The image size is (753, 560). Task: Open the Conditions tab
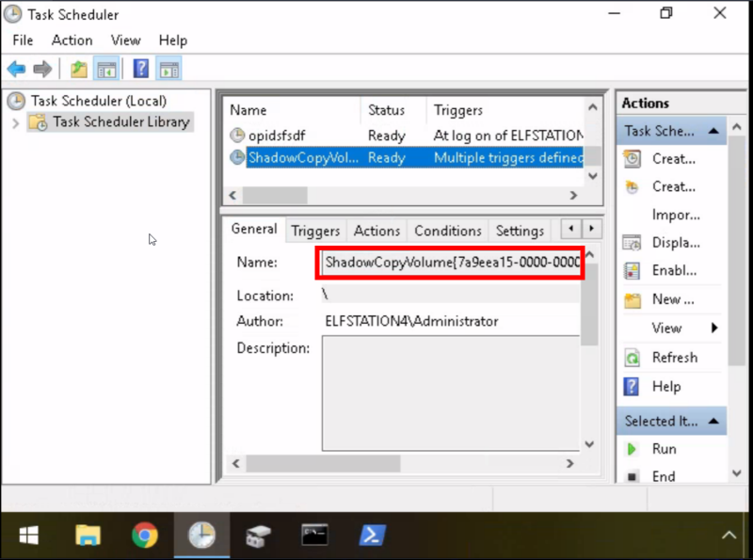click(447, 231)
